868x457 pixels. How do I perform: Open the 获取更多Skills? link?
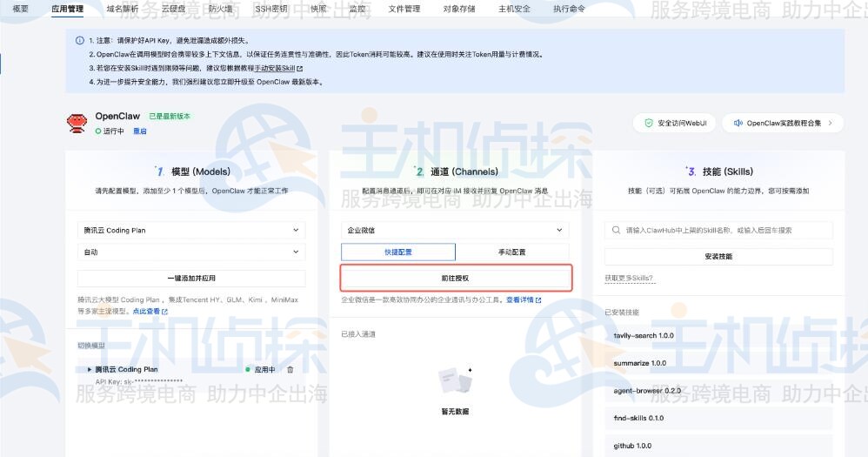click(629, 278)
